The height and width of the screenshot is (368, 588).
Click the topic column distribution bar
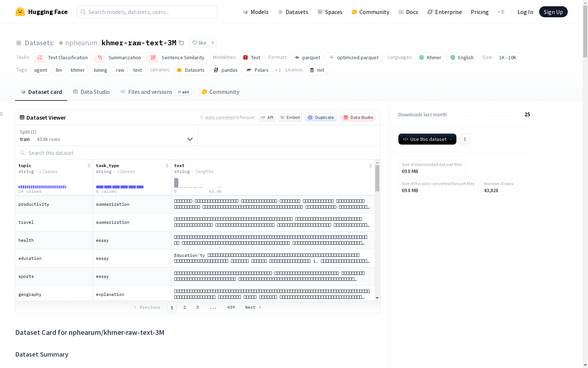click(42, 187)
